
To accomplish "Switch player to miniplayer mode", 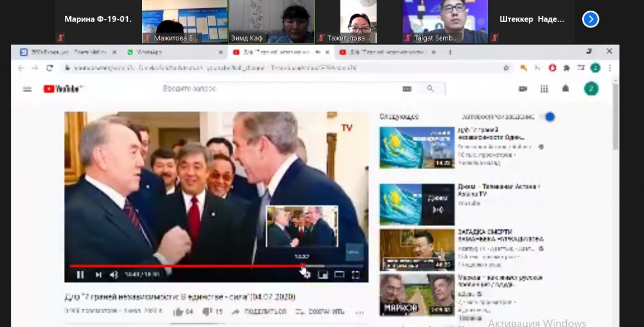I will click(x=323, y=275).
